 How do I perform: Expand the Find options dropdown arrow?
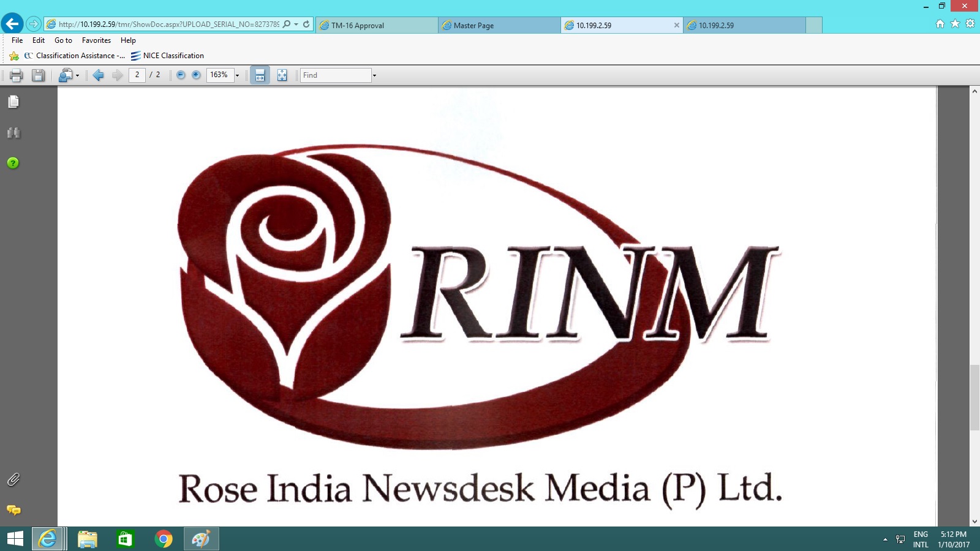pos(374,75)
